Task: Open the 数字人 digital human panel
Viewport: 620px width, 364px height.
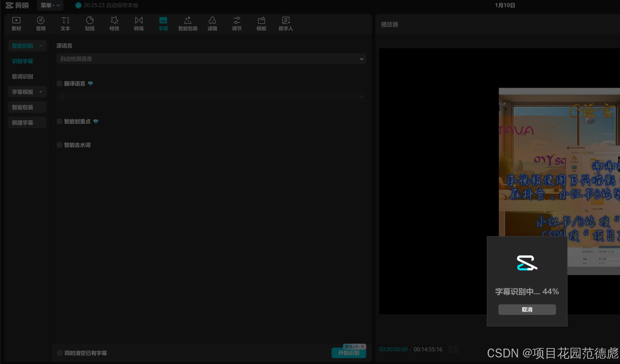Action: (286, 24)
